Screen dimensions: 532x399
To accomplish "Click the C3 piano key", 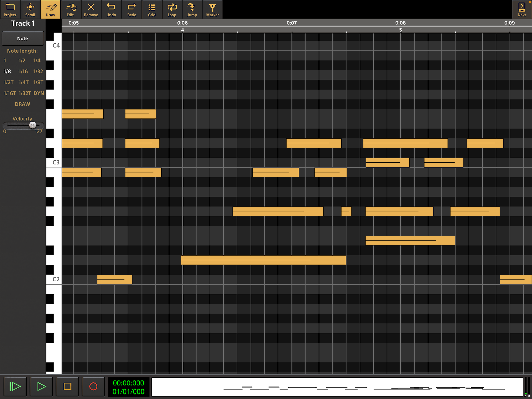I will click(x=54, y=163).
